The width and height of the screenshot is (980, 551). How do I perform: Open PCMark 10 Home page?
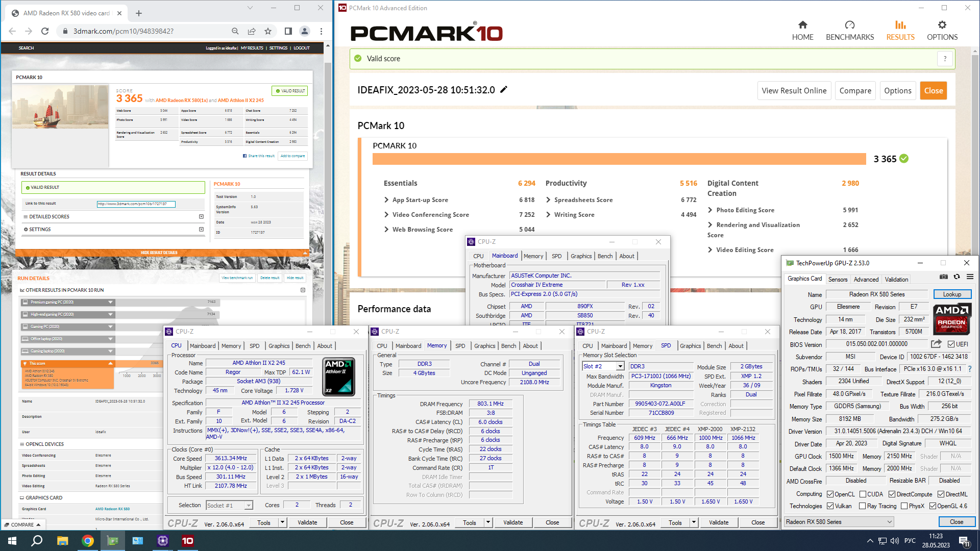[x=802, y=31]
